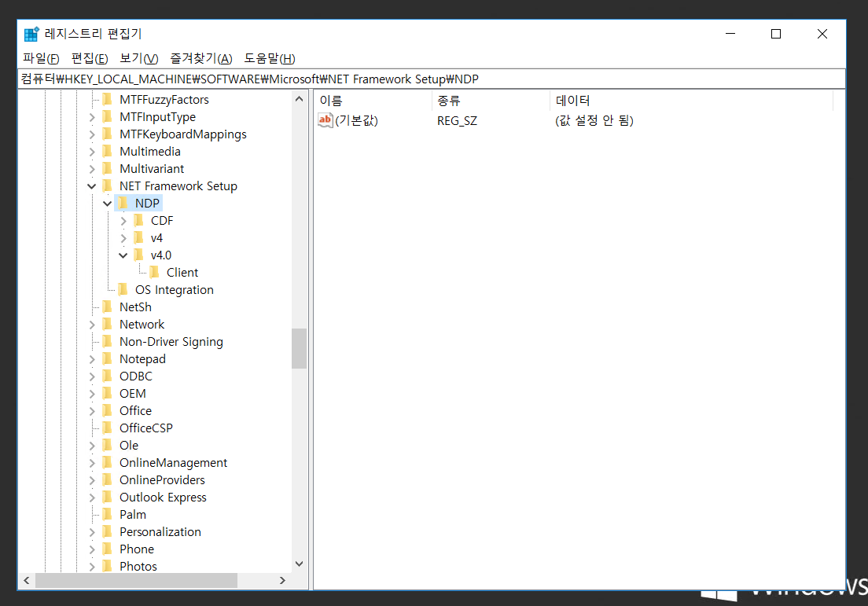Click the folder icon beside CDF
Image resolution: width=868 pixels, height=606 pixels.
pyautogui.click(x=139, y=220)
